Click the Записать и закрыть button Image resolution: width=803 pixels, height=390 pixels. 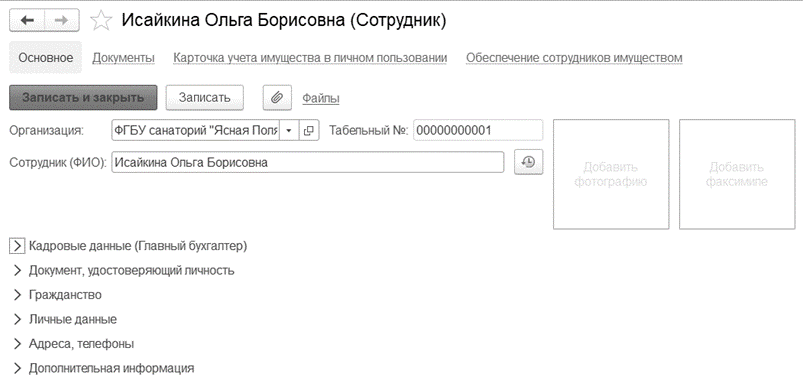[83, 97]
